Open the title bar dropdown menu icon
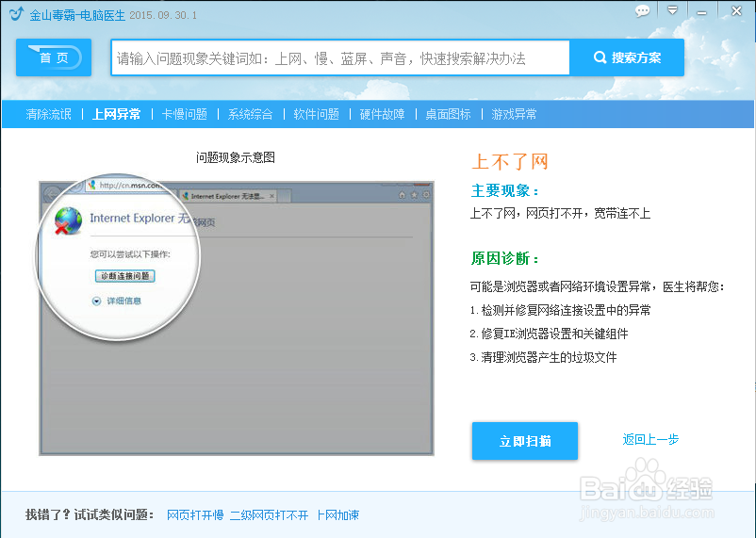This screenshot has width=756, height=538. click(x=672, y=10)
